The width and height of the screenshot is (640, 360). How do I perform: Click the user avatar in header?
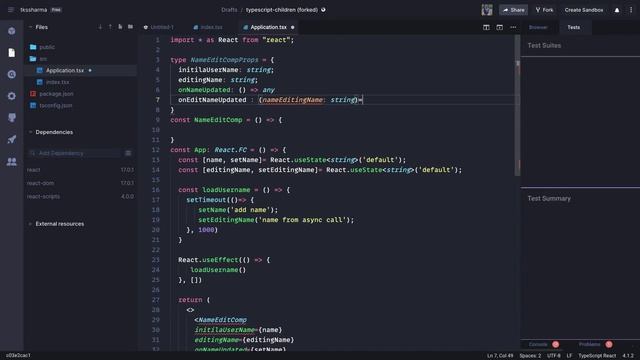[x=487, y=10]
